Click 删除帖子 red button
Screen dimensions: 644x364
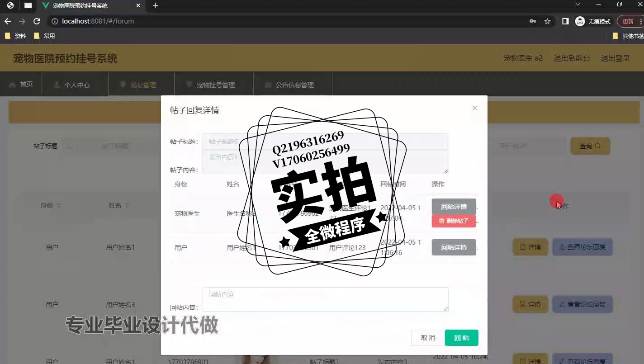pos(454,221)
